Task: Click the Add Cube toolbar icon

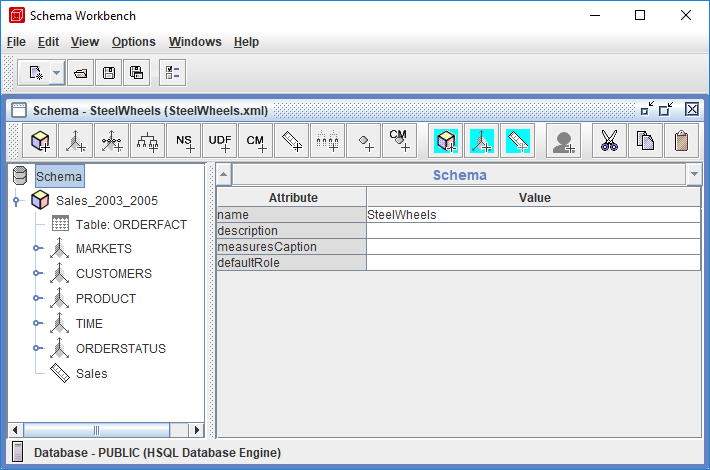Action: (40, 142)
